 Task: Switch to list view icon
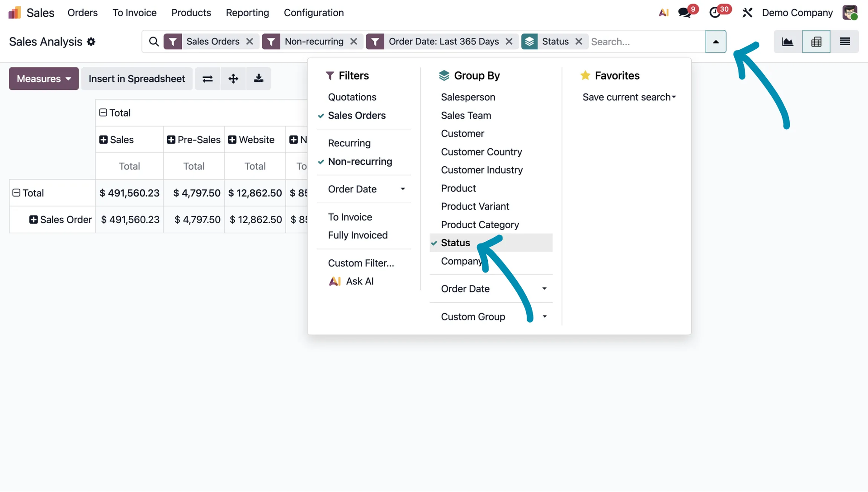(x=844, y=42)
